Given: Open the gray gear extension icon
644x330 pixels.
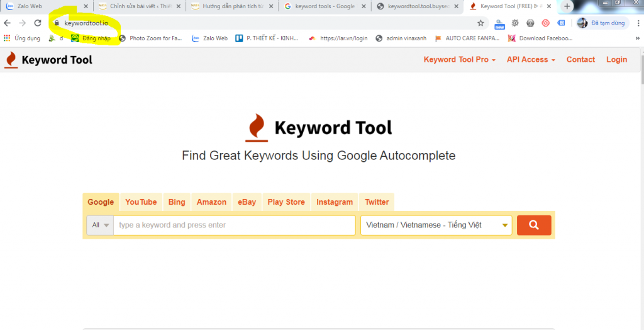Looking at the screenshot, I should coord(530,23).
